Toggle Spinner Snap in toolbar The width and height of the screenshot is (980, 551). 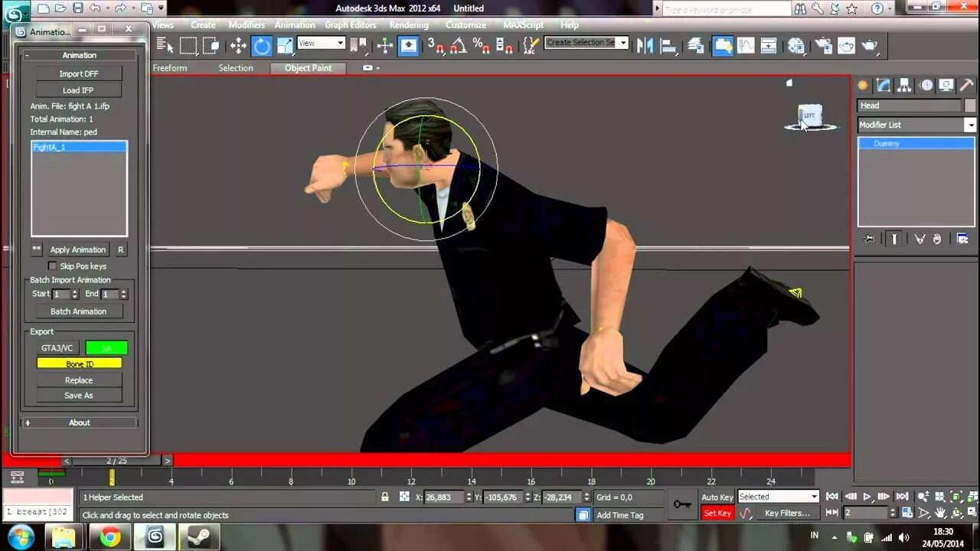tap(505, 46)
